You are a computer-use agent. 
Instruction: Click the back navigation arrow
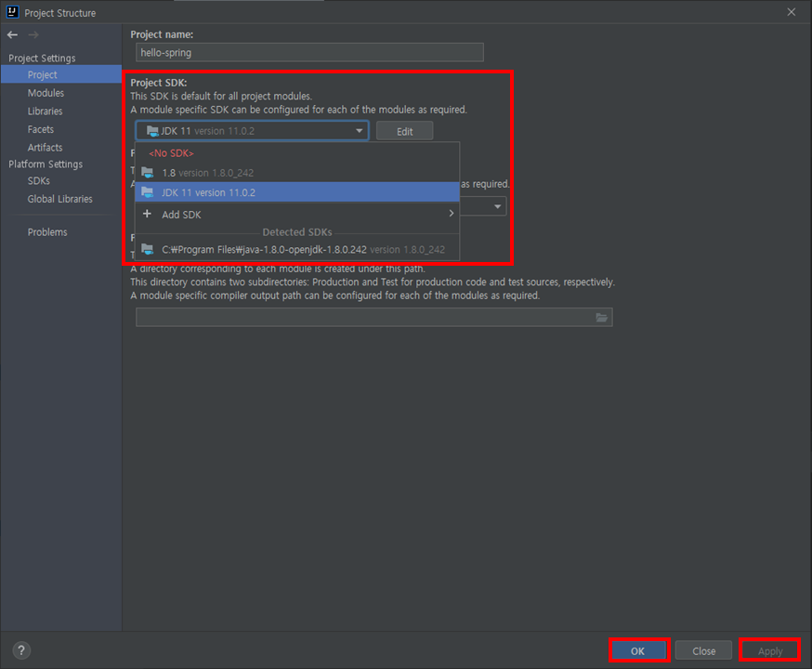[12, 34]
